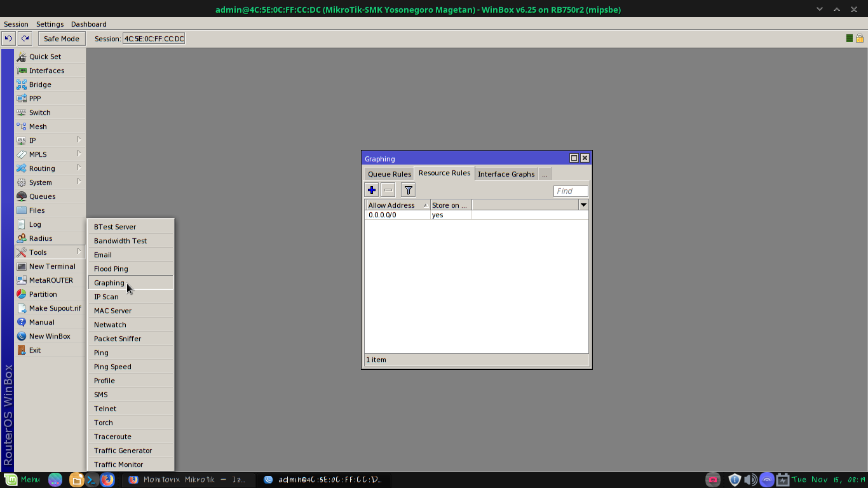Image resolution: width=868 pixels, height=488 pixels.
Task: Open the Partition section
Action: click(x=50, y=294)
